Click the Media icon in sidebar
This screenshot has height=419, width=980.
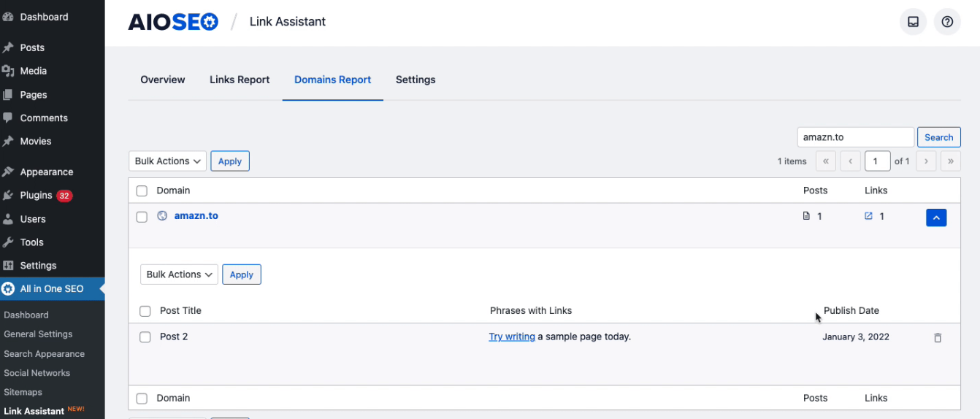coord(8,71)
